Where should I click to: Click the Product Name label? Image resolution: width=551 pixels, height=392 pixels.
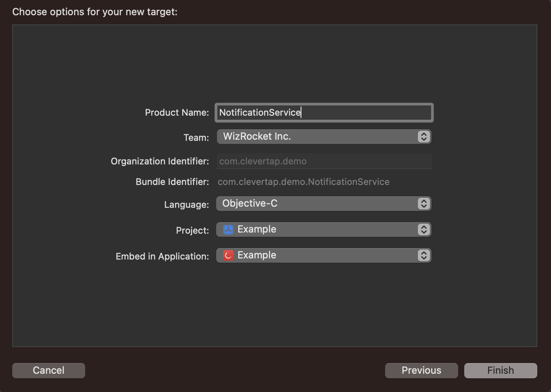tap(177, 113)
